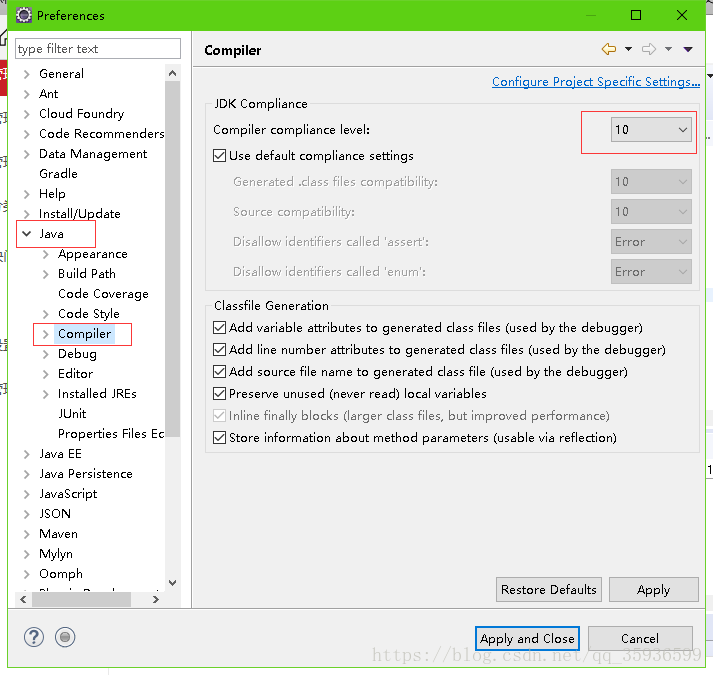The image size is (713, 675).
Task: Expand the Installed JREs node
Action: (45, 394)
